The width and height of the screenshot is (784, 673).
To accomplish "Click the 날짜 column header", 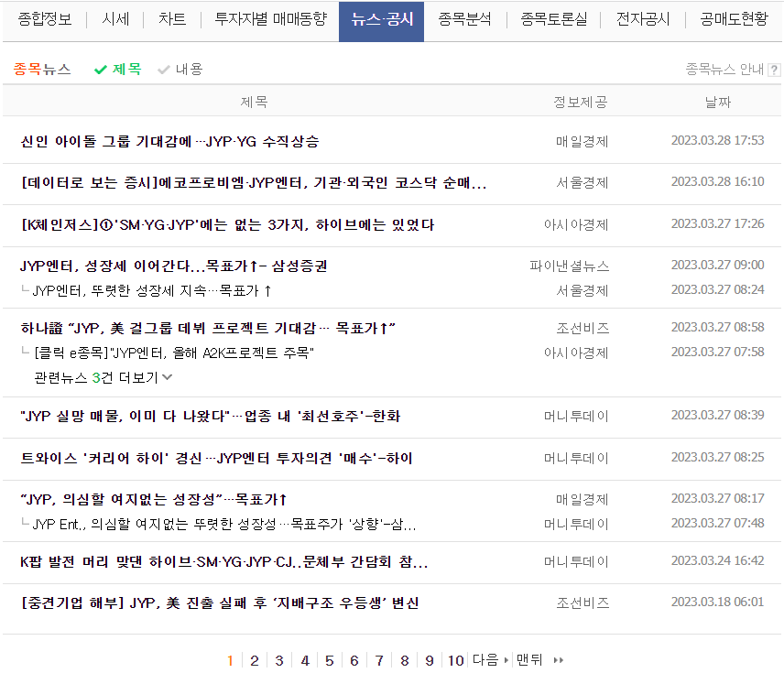I will (717, 102).
